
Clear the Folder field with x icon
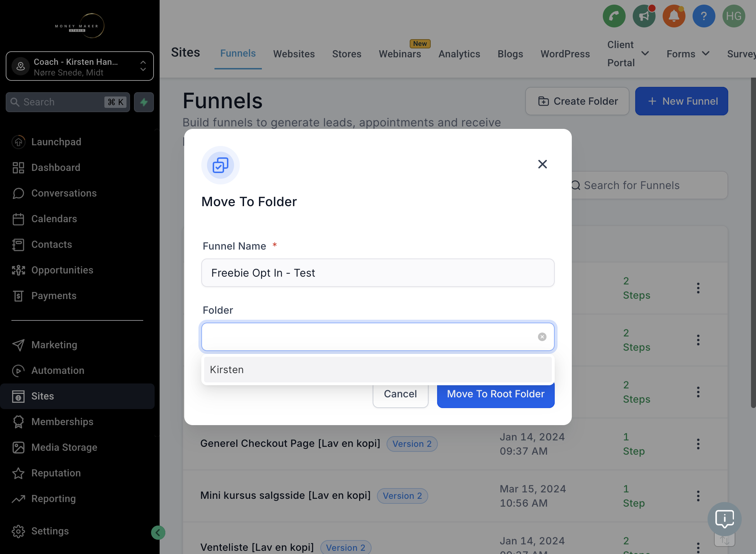542,337
